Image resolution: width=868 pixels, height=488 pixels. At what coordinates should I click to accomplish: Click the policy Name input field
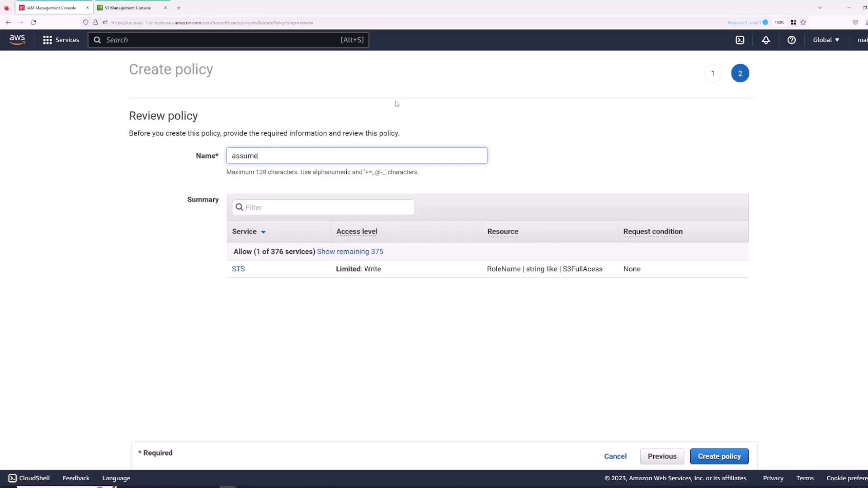[x=356, y=155]
